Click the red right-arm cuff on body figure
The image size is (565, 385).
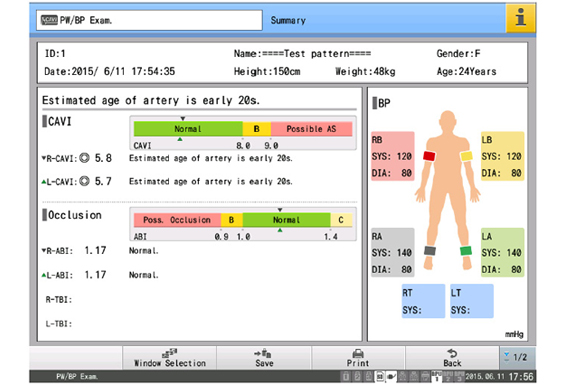click(x=429, y=156)
